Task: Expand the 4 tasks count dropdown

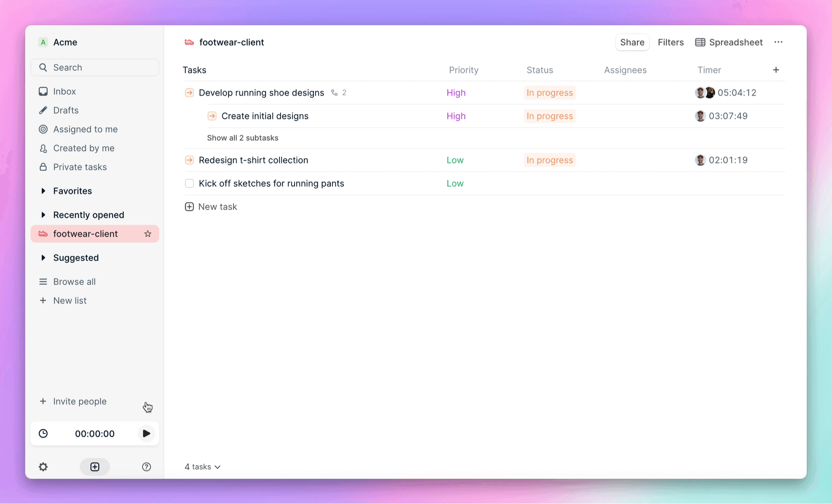Action: pos(203,467)
